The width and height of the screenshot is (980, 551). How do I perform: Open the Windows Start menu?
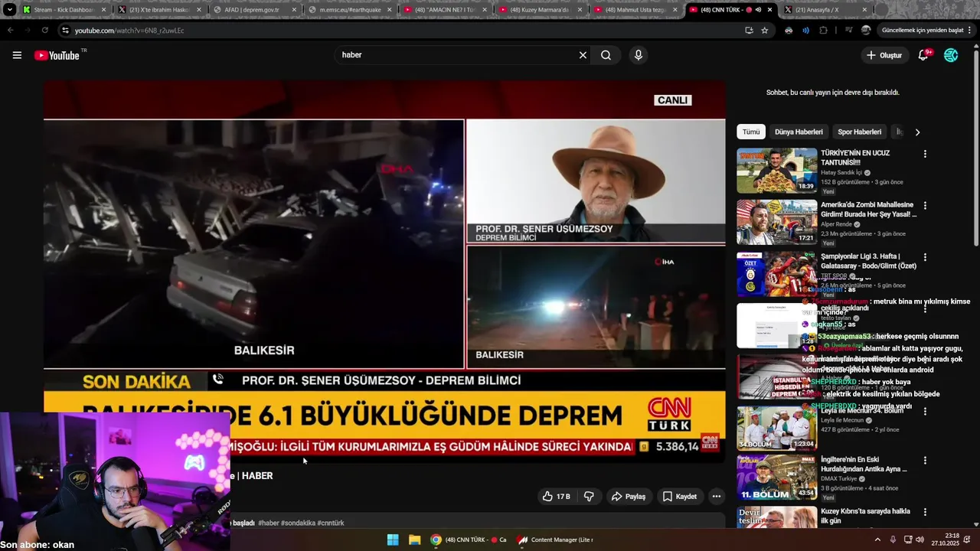(393, 540)
